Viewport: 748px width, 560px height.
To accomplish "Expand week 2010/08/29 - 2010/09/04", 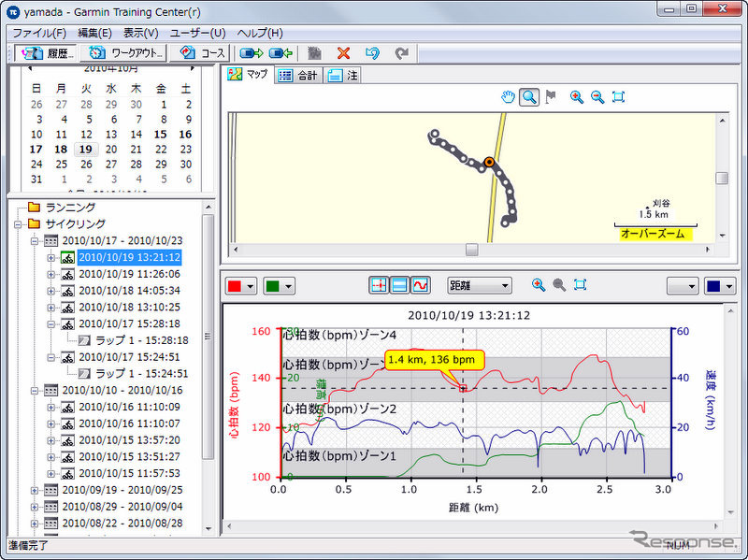I will click(x=35, y=507).
